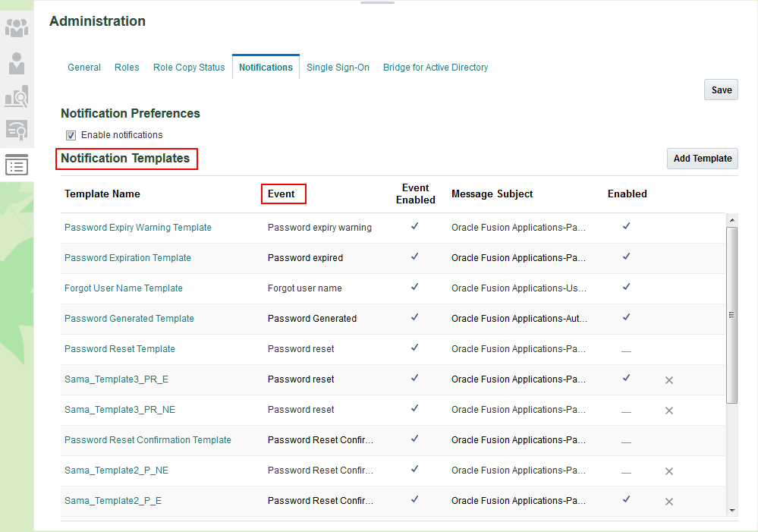This screenshot has width=758, height=532.
Task: Delete the Sama_Template3_PR_NE template
Action: tap(669, 411)
